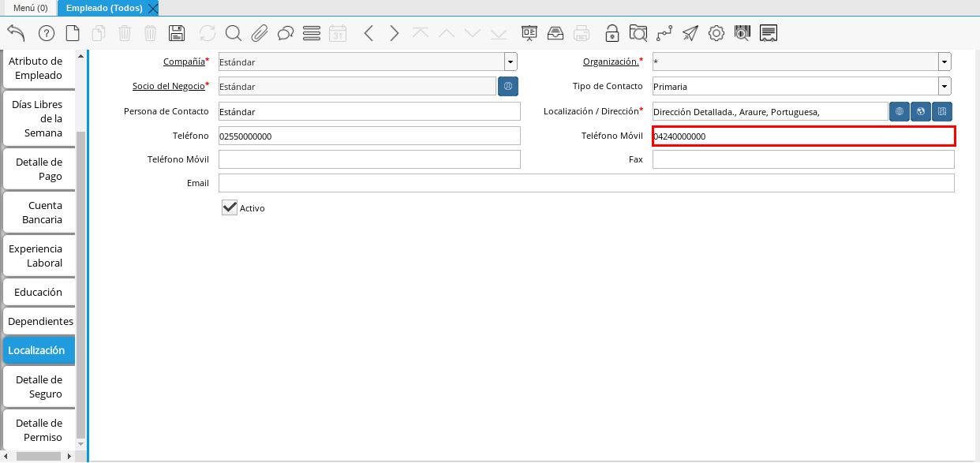Open the magnifier search icon
Viewport: 980px width, 463px height.
pyautogui.click(x=233, y=33)
